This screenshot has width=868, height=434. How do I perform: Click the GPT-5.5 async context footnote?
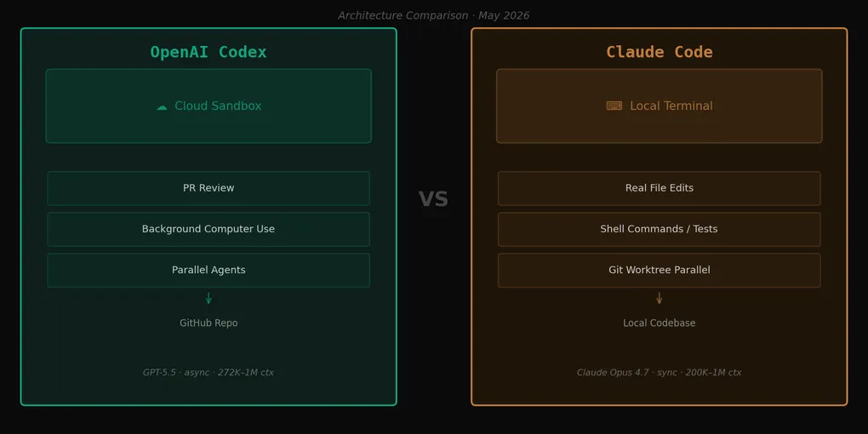point(208,373)
